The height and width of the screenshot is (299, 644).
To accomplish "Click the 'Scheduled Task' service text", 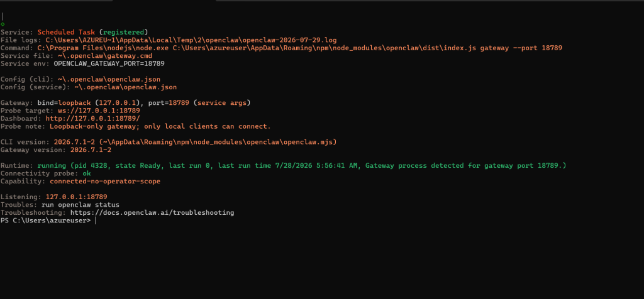I will pyautogui.click(x=66, y=32).
